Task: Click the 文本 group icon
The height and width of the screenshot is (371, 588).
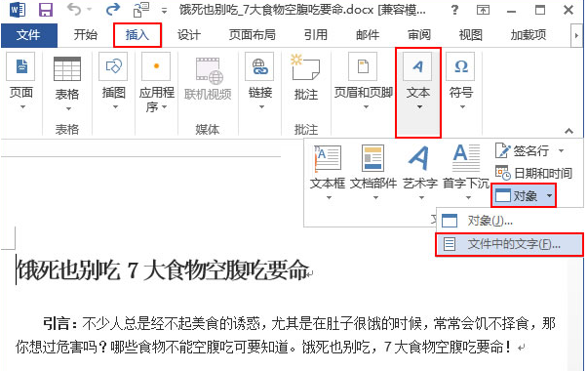Action: coord(417,66)
